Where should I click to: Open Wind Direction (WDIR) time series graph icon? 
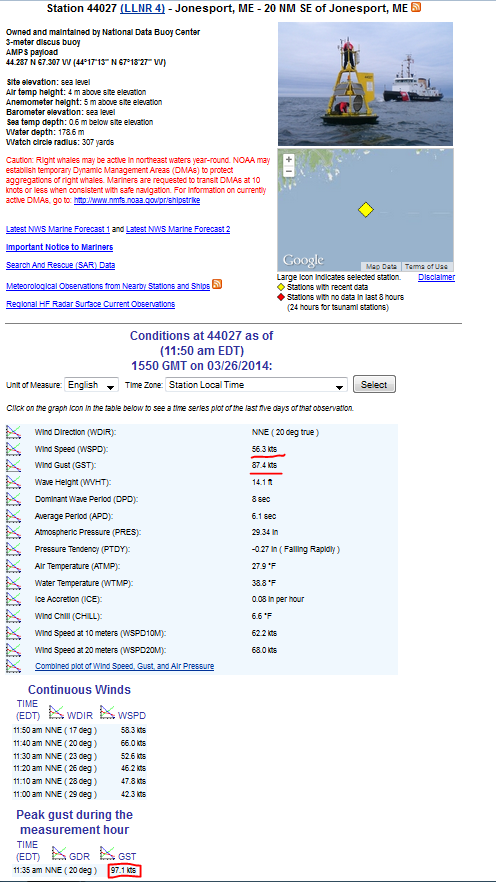13,432
